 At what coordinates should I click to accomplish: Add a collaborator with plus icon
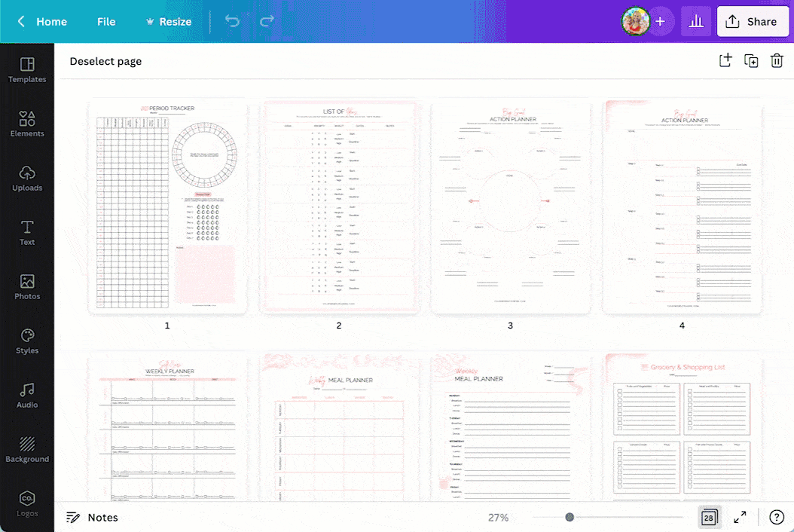[661, 21]
